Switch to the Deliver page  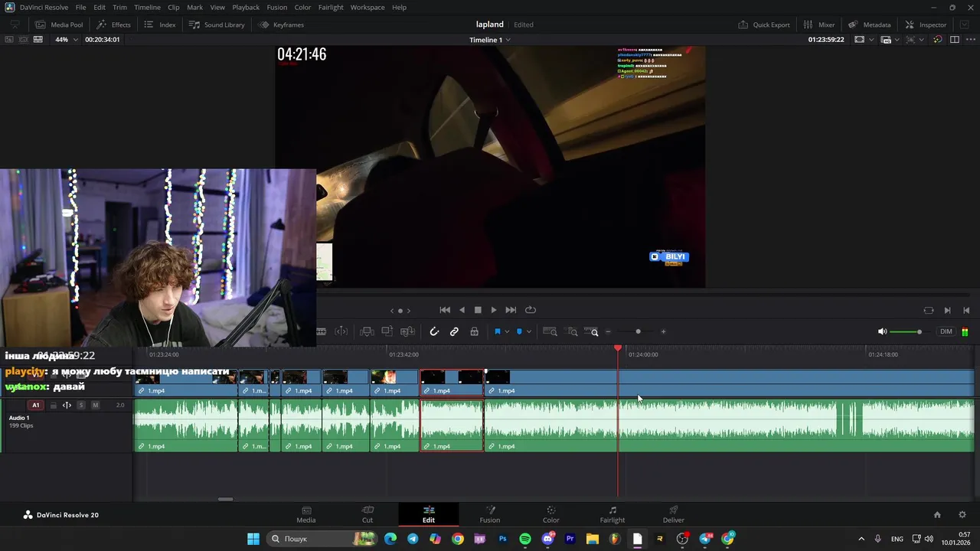click(674, 515)
